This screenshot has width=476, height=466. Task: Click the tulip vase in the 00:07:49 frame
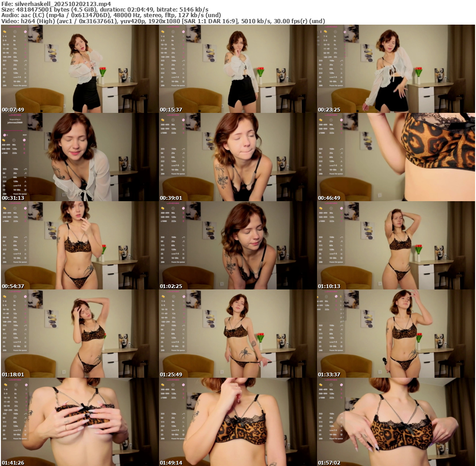[102, 74]
